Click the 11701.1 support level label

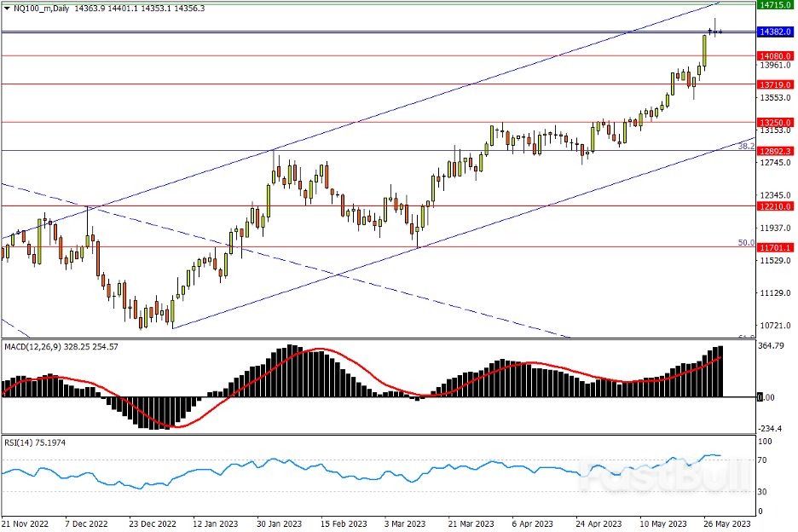click(x=775, y=247)
